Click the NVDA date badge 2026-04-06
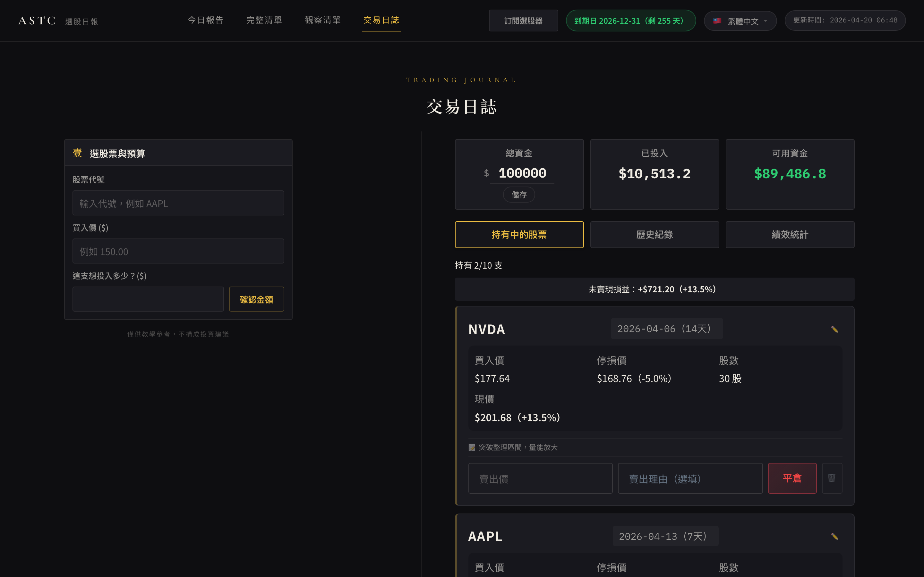Screen dimensions: 924x577 click(667, 329)
